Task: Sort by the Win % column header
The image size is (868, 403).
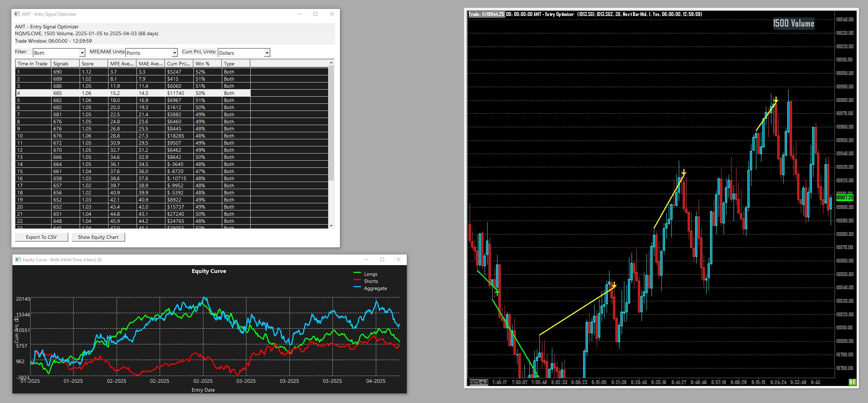Action: 207,64
